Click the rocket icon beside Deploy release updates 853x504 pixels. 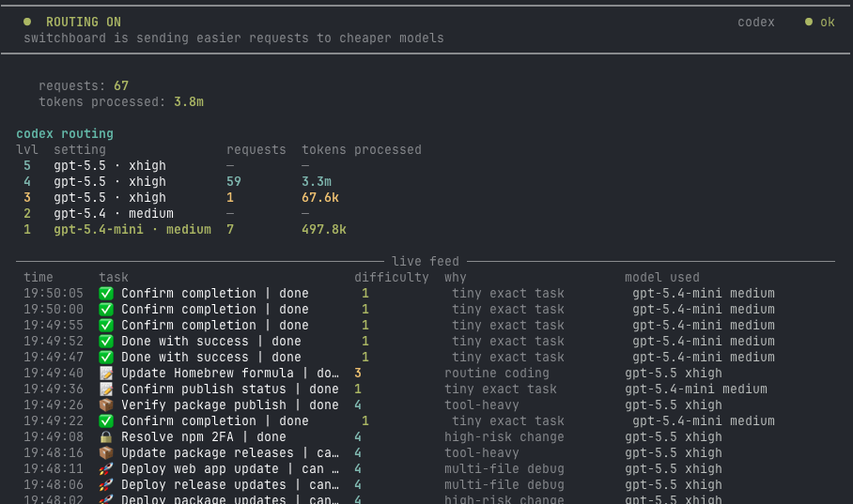(x=106, y=485)
